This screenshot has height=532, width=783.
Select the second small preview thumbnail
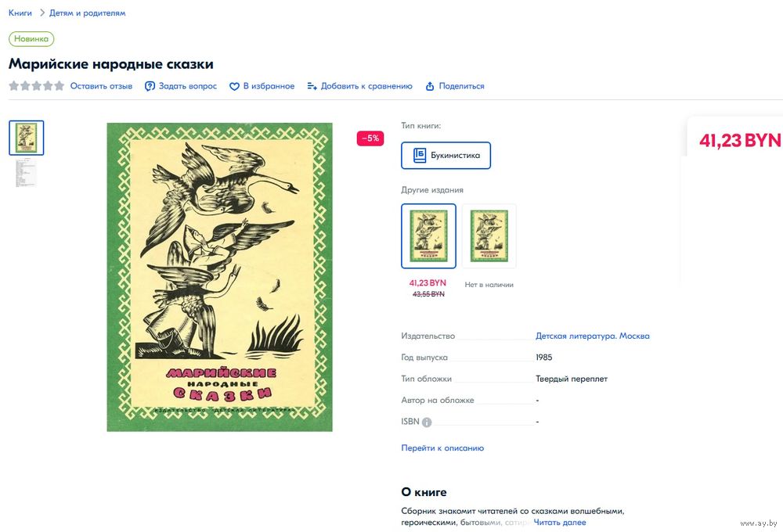pyautogui.click(x=27, y=173)
